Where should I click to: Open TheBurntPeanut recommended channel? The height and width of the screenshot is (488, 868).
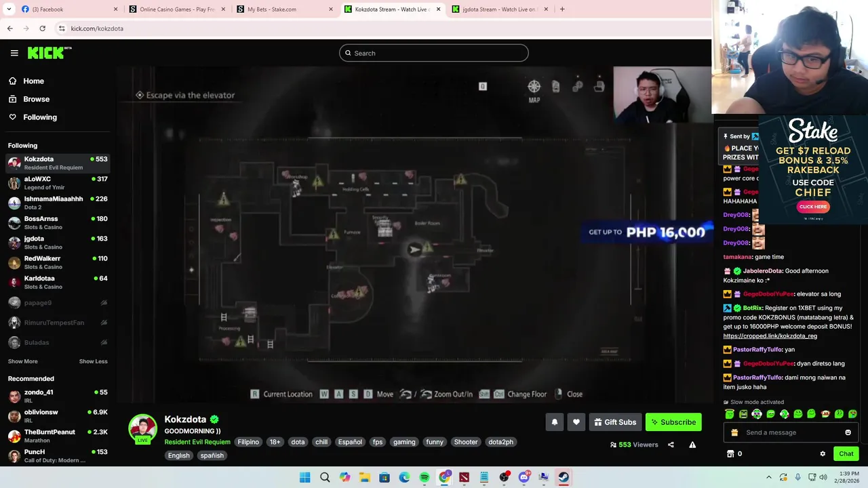point(58,436)
